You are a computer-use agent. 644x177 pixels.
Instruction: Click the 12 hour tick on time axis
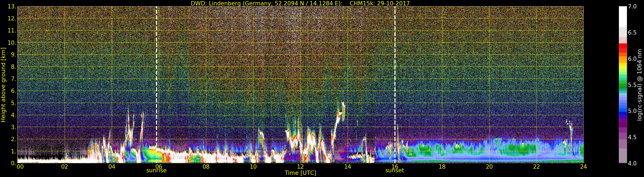click(300, 167)
